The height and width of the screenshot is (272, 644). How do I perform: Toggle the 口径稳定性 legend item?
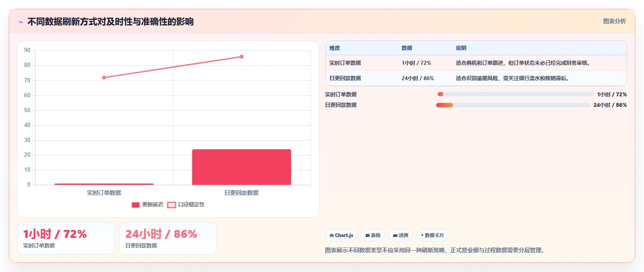pyautogui.click(x=186, y=205)
